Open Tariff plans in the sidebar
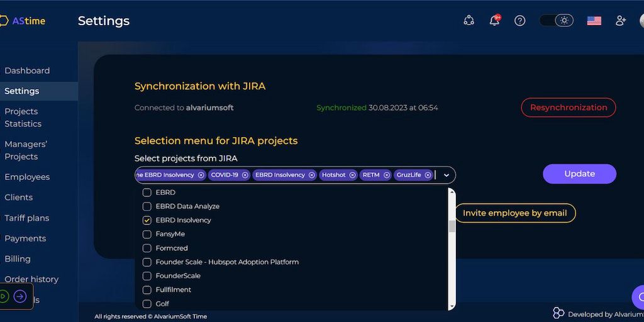644x322 pixels. click(x=26, y=218)
